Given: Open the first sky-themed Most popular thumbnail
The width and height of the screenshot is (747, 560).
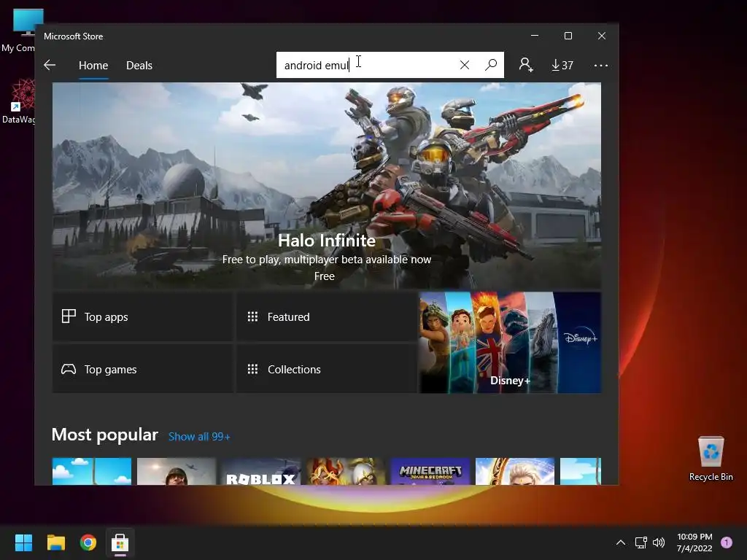Looking at the screenshot, I should [x=91, y=472].
